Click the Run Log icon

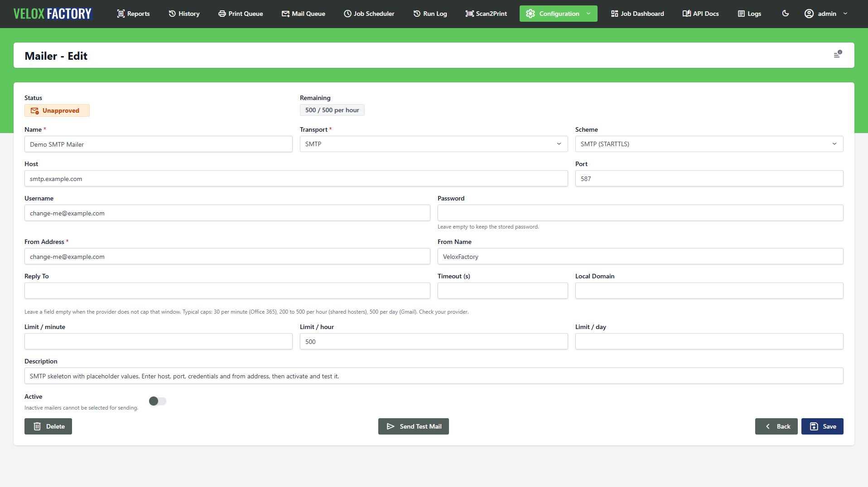pyautogui.click(x=417, y=14)
